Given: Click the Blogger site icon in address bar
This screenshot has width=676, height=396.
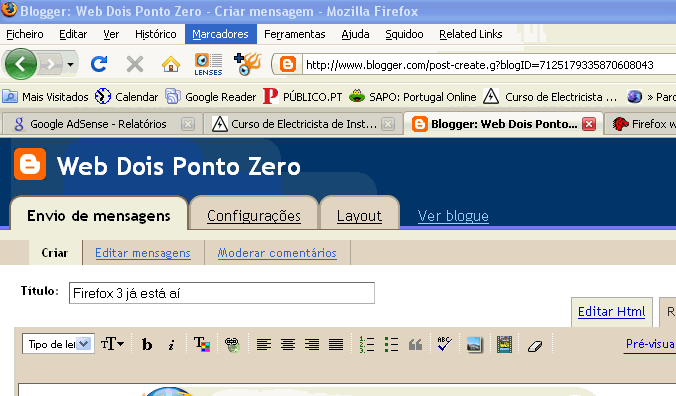Looking at the screenshot, I should click(288, 65).
